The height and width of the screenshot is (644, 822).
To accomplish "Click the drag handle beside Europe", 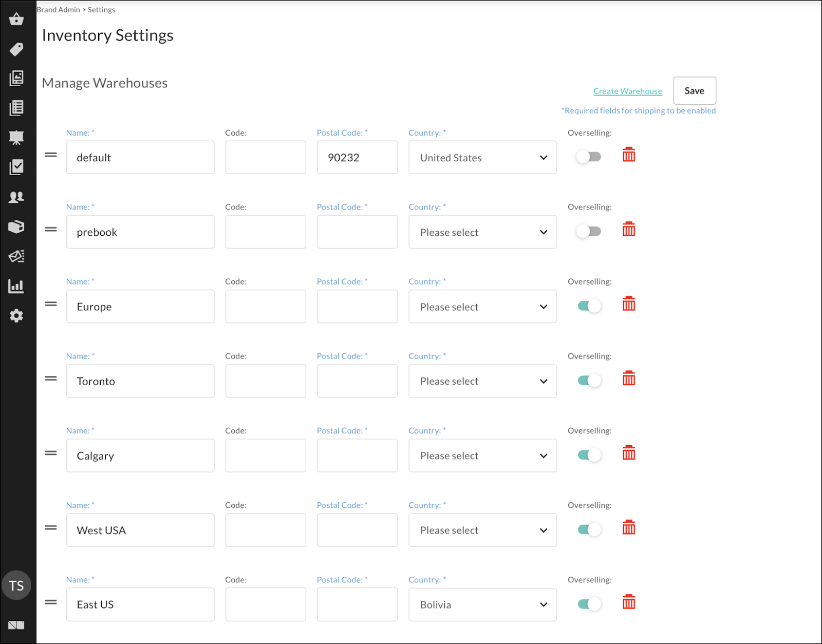I will point(51,304).
